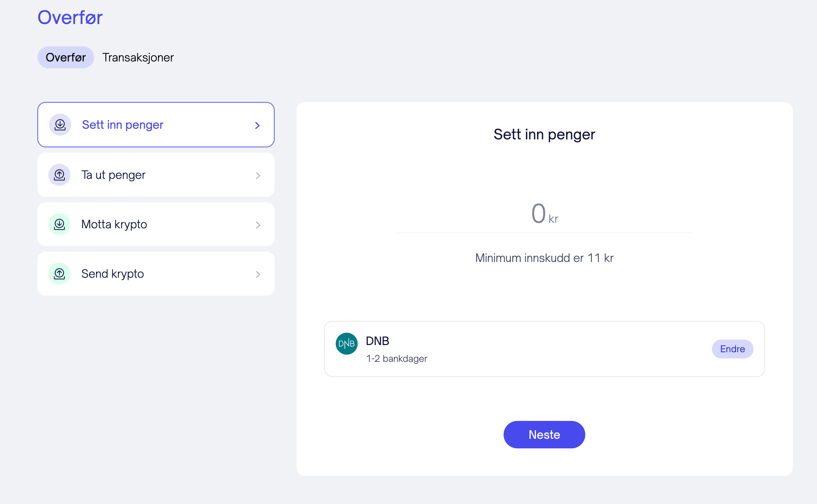Image resolution: width=817 pixels, height=504 pixels.
Task: Click the Send krypto upload icon
Action: tap(59, 274)
